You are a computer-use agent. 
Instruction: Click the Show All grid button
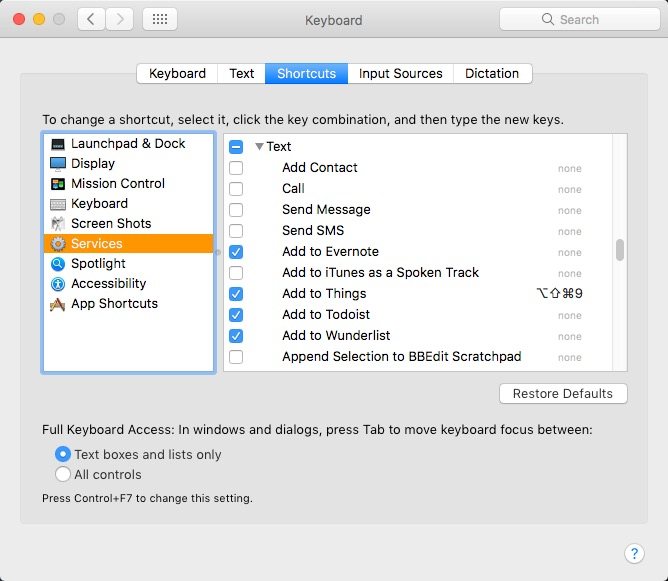pyautogui.click(x=160, y=19)
